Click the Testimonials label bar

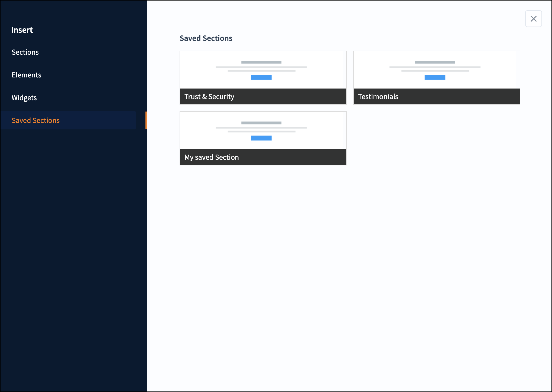click(x=436, y=97)
